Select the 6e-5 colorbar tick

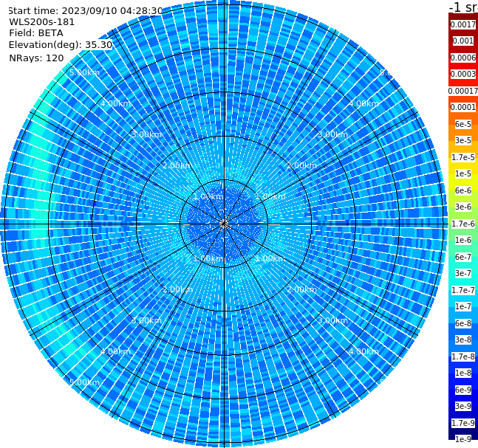[x=463, y=124]
